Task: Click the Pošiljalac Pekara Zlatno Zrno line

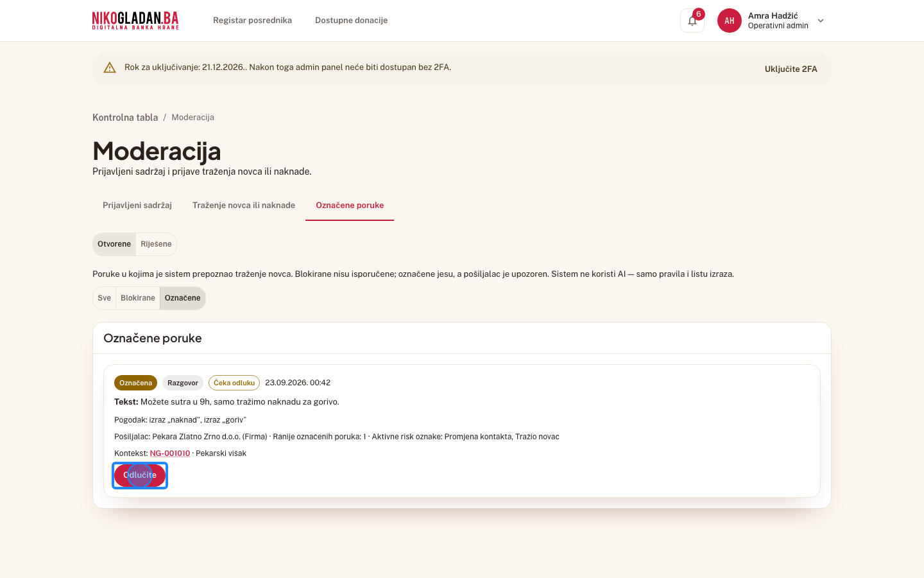Action: (337, 437)
